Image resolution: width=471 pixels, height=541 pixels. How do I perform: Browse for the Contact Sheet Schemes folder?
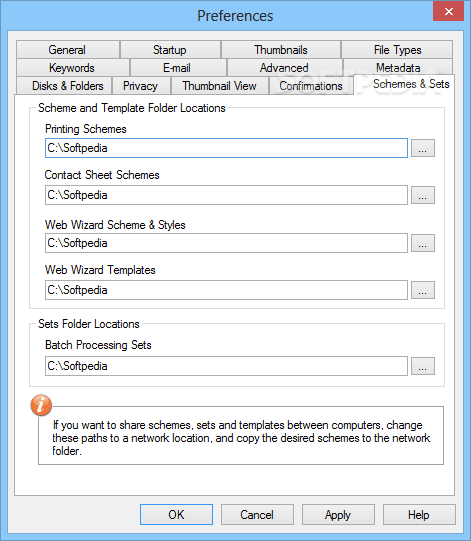(x=423, y=195)
